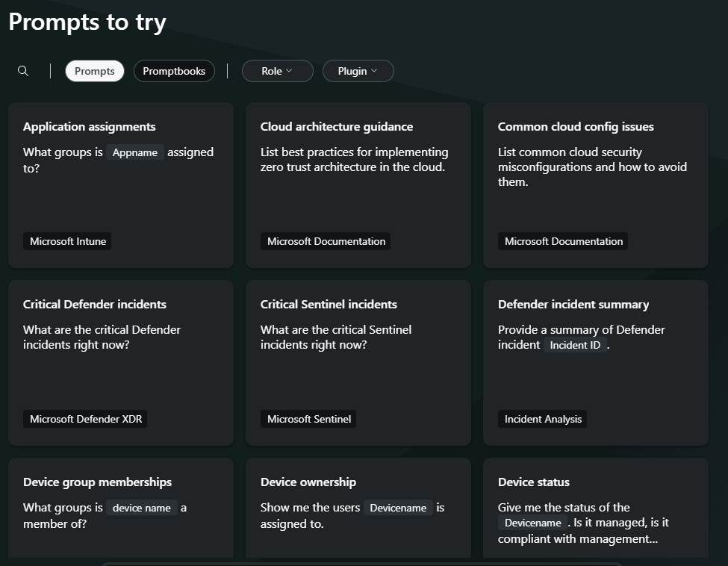Select the Device status prompt card
Image resolution: width=728 pixels, height=566 pixels.
tap(596, 508)
